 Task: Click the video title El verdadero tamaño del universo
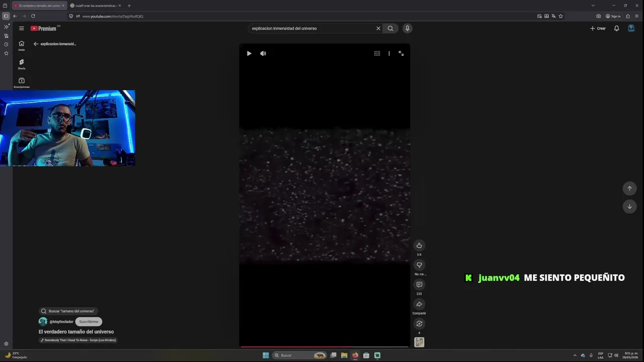coord(76,332)
